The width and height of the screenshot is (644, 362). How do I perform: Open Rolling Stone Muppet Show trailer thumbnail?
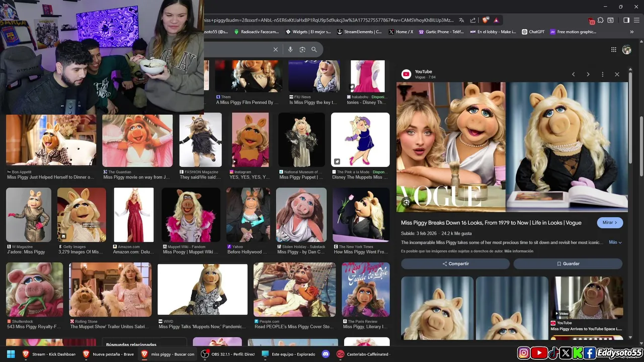(x=110, y=290)
